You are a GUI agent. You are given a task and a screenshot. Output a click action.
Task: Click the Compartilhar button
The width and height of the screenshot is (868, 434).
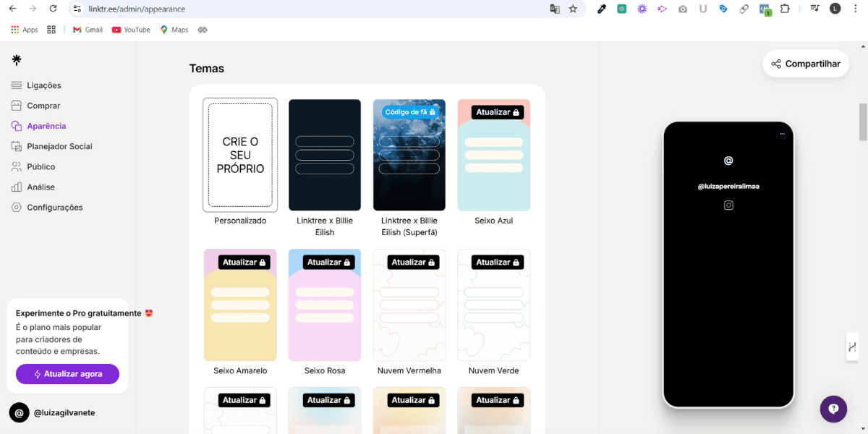tap(805, 64)
